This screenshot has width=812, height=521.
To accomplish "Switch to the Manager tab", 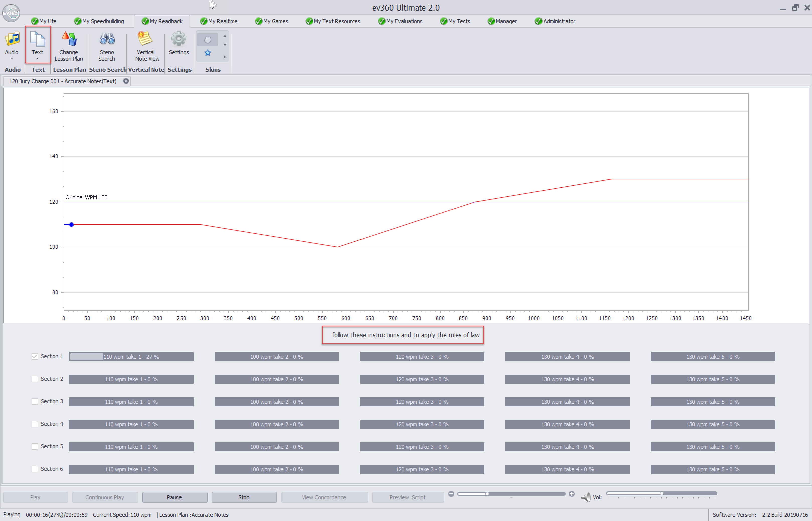I will coord(502,21).
